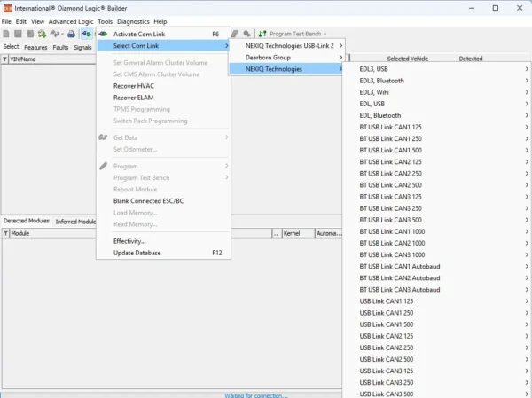Click the filter icon beside VIN/Name
Image resolution: width=532 pixels, height=398 pixels.
(4, 59)
